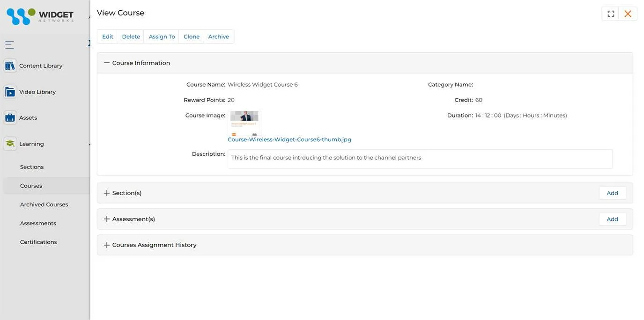Toggle the hamburger sidebar menu icon
644x320 pixels.
[x=9, y=45]
